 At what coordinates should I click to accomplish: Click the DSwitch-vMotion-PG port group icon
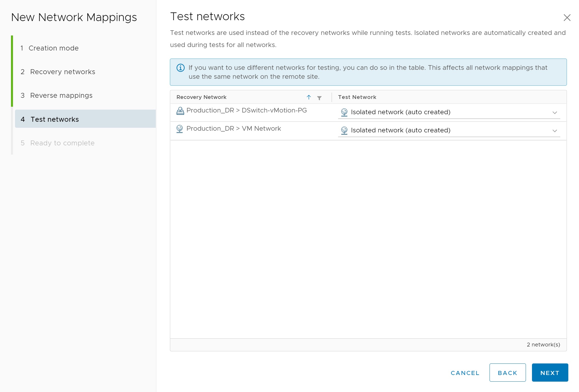pyautogui.click(x=180, y=111)
